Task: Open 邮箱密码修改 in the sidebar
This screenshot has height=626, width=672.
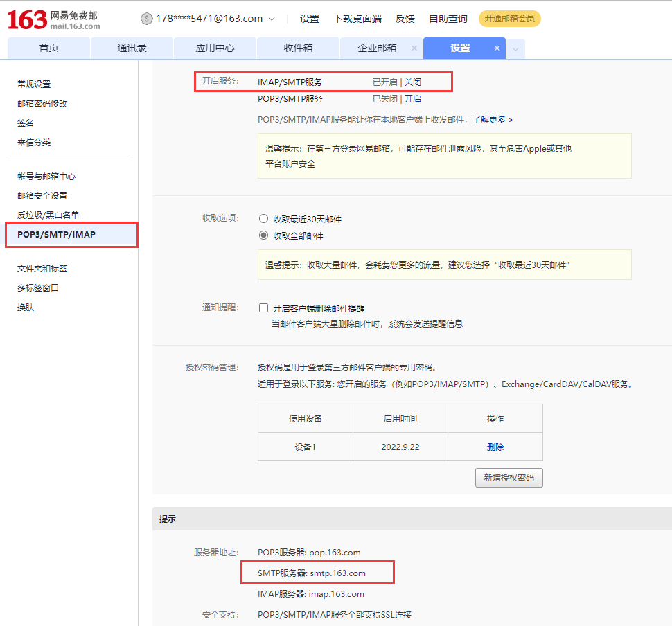Action: (42, 103)
